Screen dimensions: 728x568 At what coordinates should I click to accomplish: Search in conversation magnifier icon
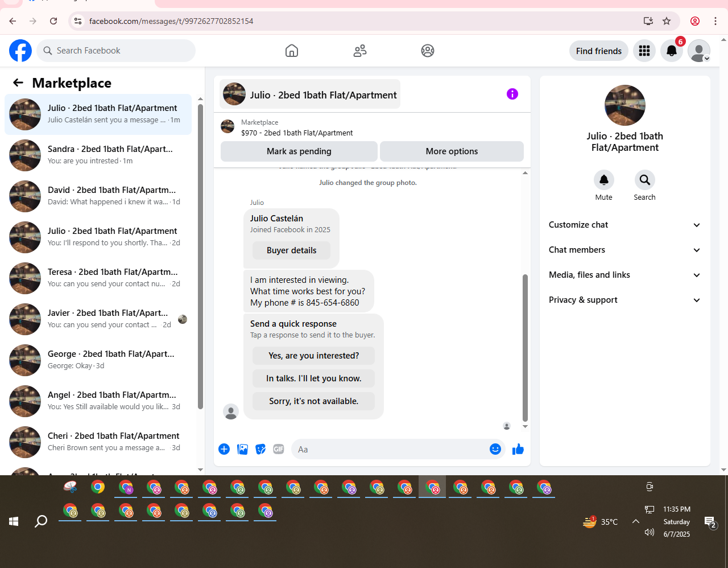[645, 180]
